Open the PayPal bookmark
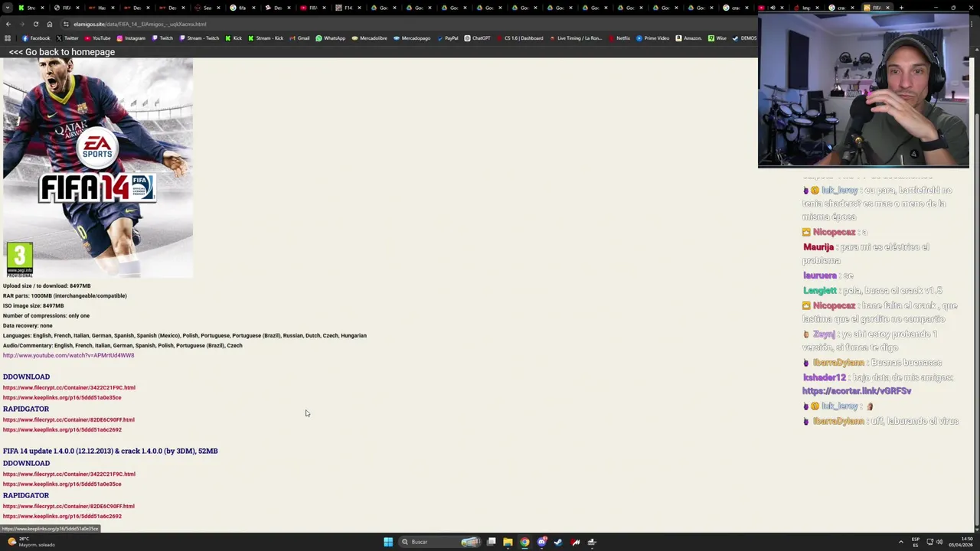The image size is (980, 551). click(x=447, y=38)
